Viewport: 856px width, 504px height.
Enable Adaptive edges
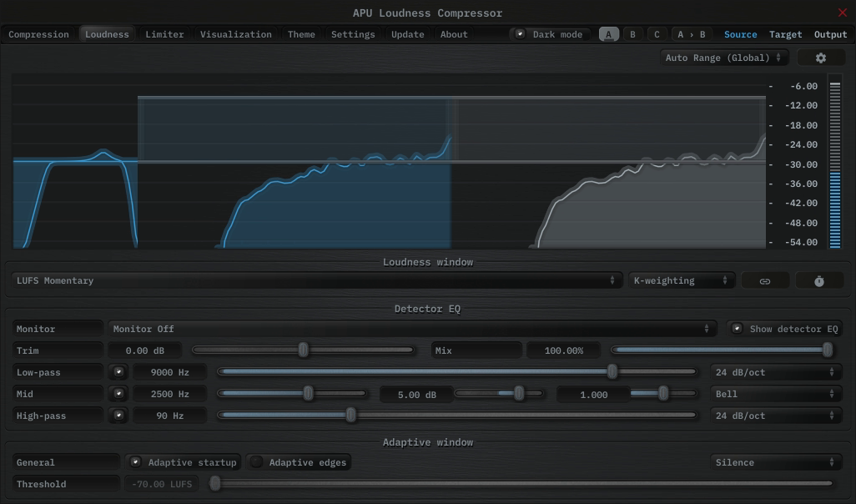click(x=257, y=461)
